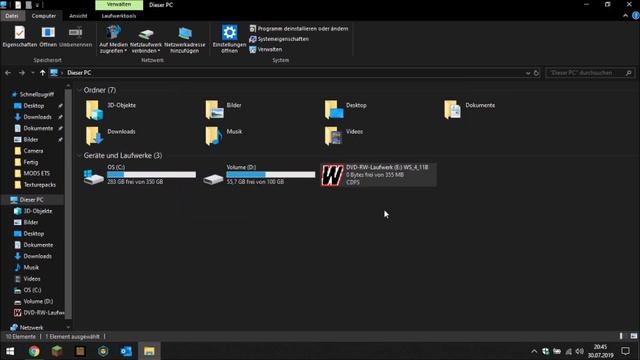Viewport: 640px width, 360px height.
Task: Click the navigation pane scrollbar
Action: point(68,204)
